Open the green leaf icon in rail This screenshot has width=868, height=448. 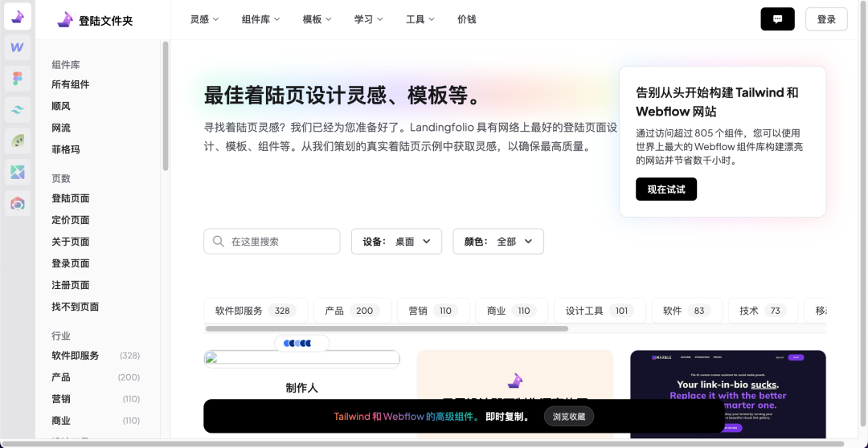pyautogui.click(x=18, y=141)
